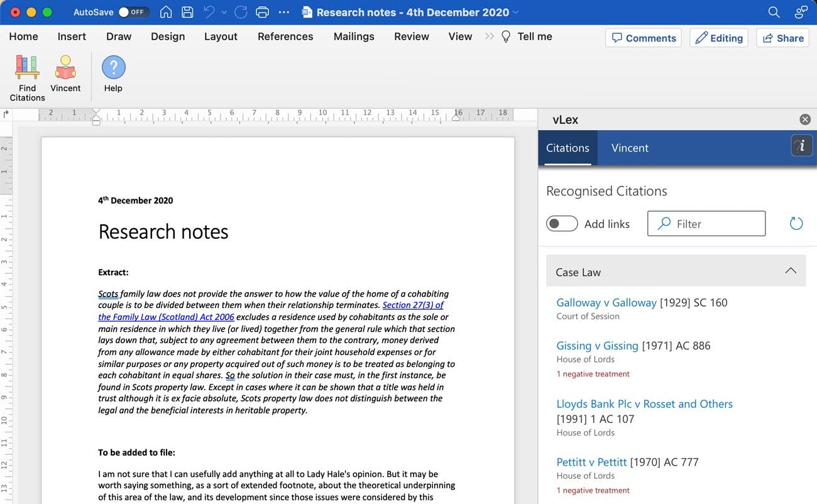Viewport: 817px width, 504px height.
Task: Click the Filter citations input field
Action: point(706,224)
